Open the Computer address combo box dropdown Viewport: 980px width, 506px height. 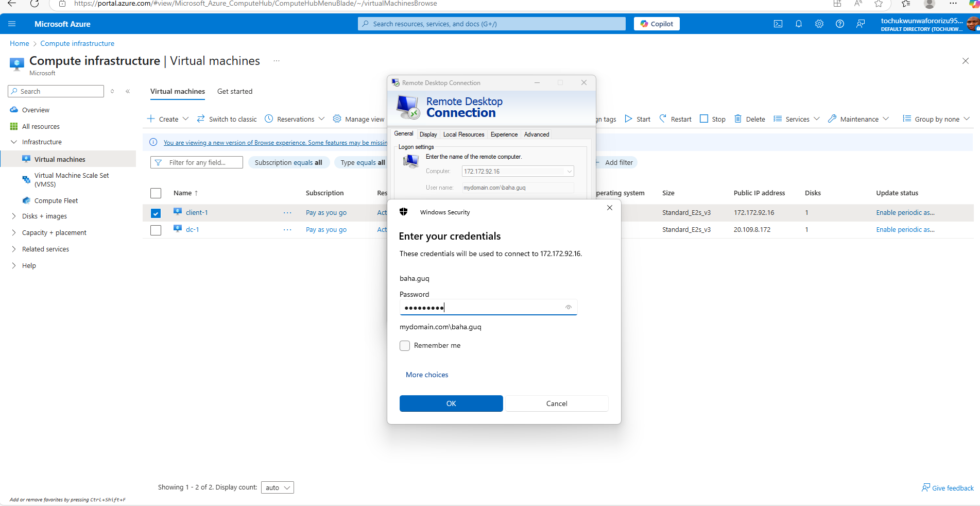[569, 172]
